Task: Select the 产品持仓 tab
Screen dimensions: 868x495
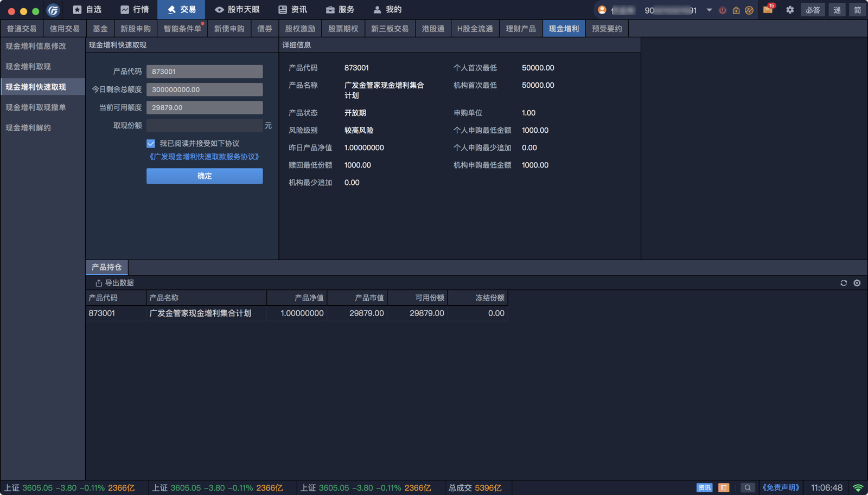Action: click(x=107, y=267)
